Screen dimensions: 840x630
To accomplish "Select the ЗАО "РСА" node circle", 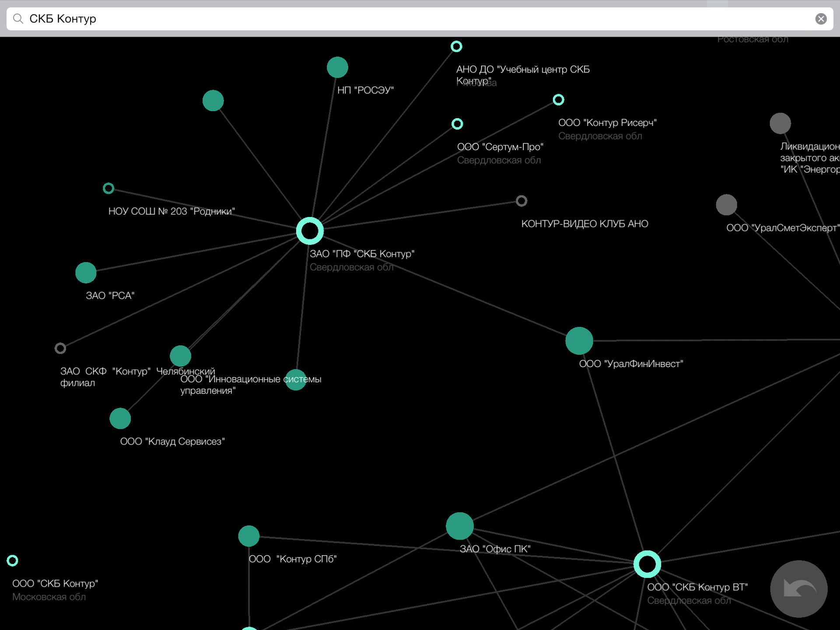I will click(x=86, y=273).
